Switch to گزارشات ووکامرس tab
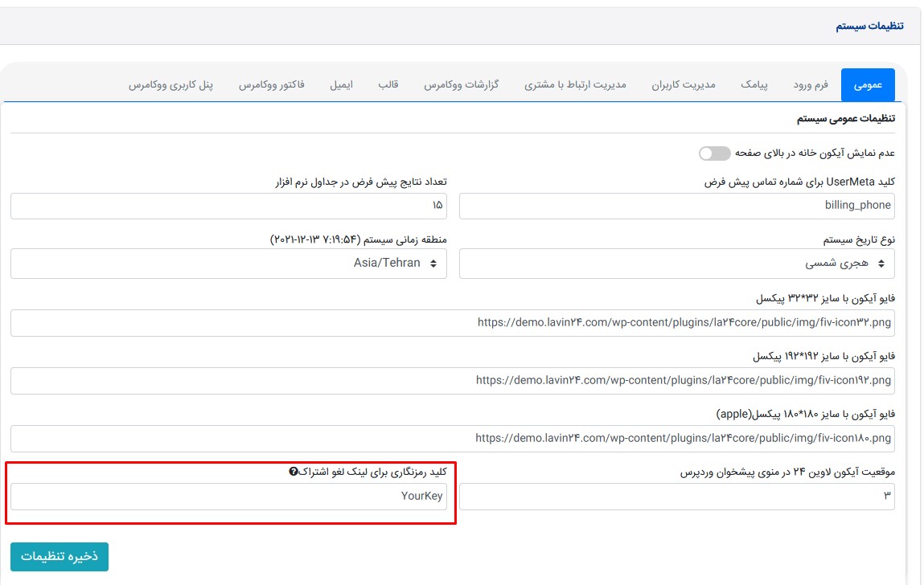 coord(462,84)
